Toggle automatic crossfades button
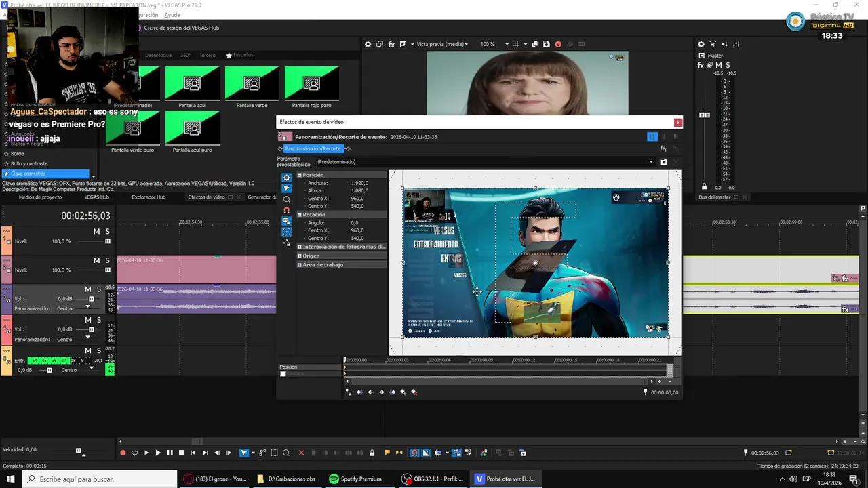 [426, 453]
